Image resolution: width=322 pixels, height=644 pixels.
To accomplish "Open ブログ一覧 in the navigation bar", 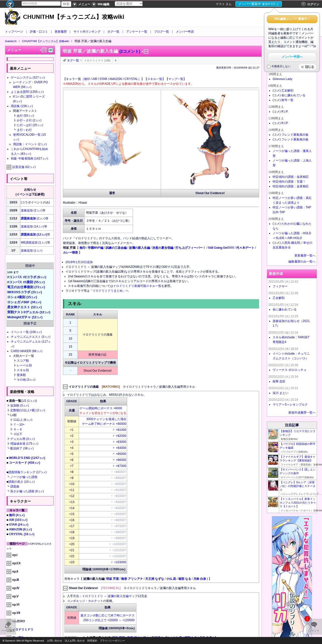I will tap(162, 32).
